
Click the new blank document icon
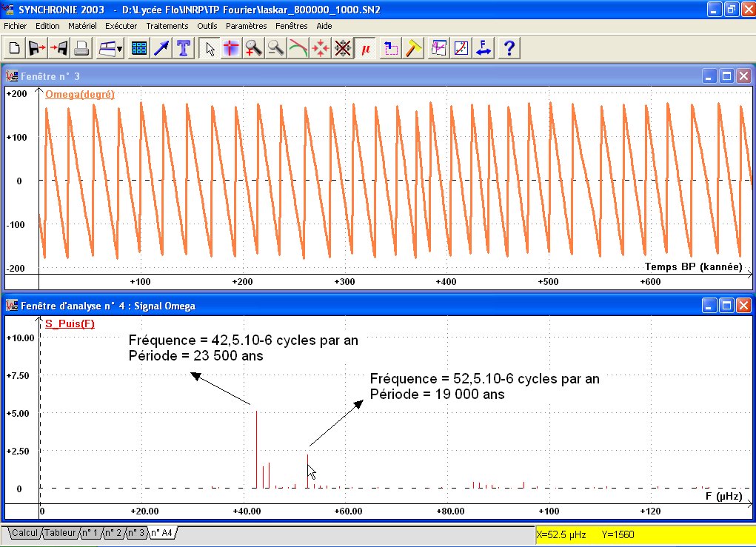pos(14,49)
